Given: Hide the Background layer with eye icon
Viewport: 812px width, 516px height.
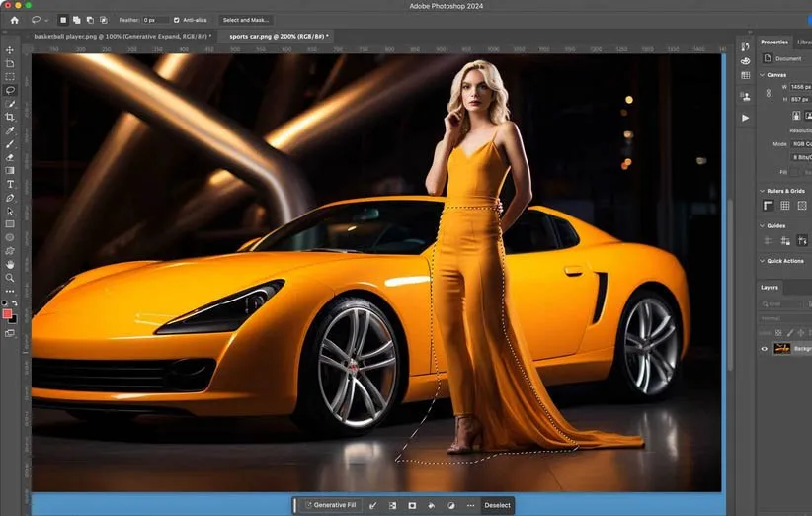Looking at the screenshot, I should pos(764,349).
